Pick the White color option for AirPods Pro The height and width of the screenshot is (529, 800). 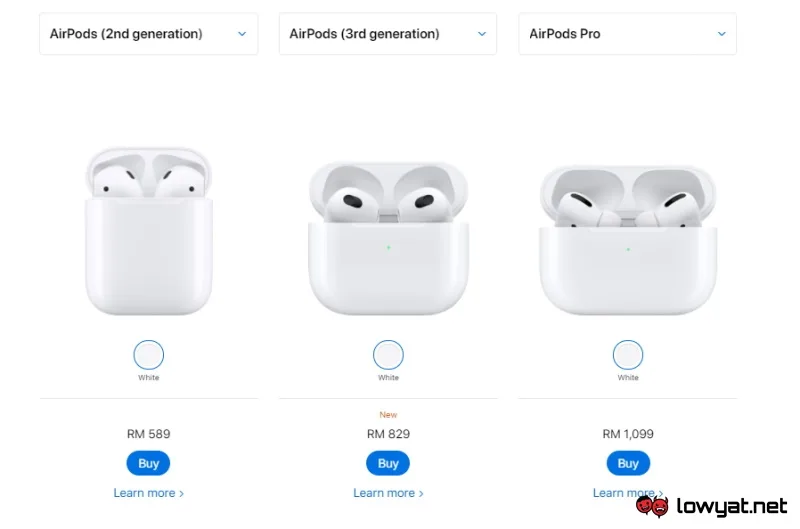(x=628, y=355)
